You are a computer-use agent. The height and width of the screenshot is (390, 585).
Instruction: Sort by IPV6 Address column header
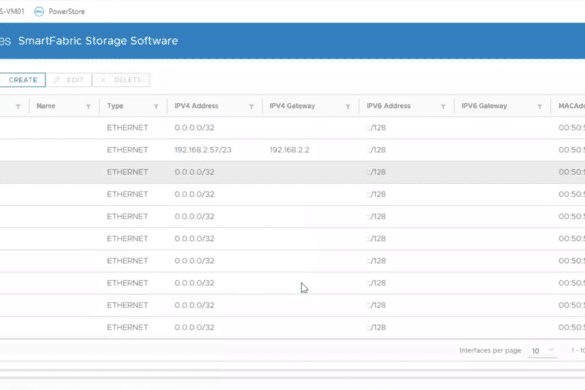(x=388, y=106)
